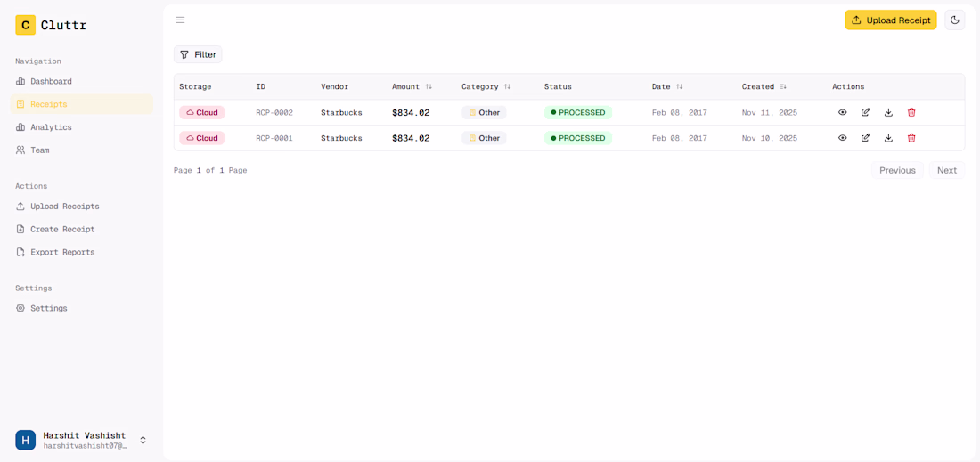The width and height of the screenshot is (980, 462).
Task: Click the Feb 08, 2017 date for RCP-0002
Action: [x=680, y=113]
